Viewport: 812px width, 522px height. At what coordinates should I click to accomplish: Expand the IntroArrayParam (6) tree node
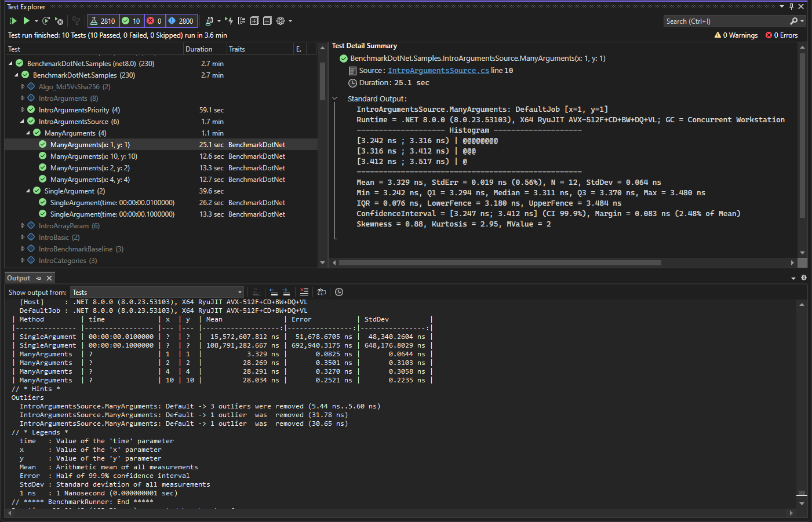click(23, 226)
